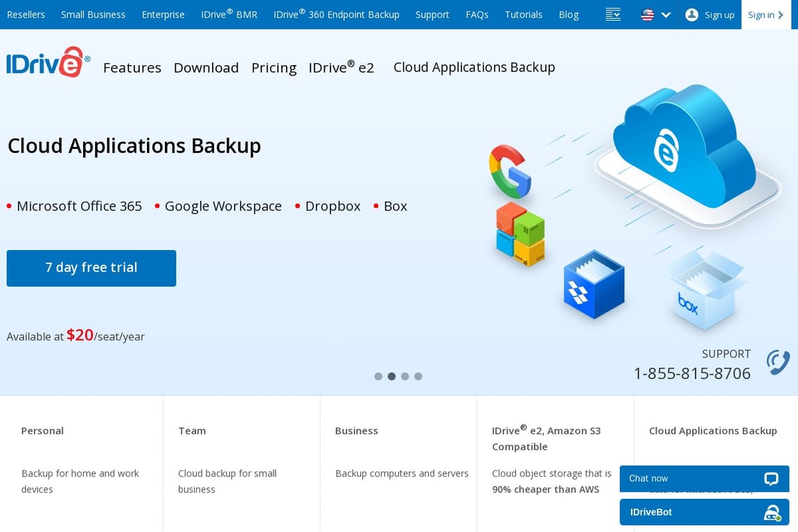Click the Sign in button
This screenshot has width=798, height=532.
pyautogui.click(x=766, y=15)
